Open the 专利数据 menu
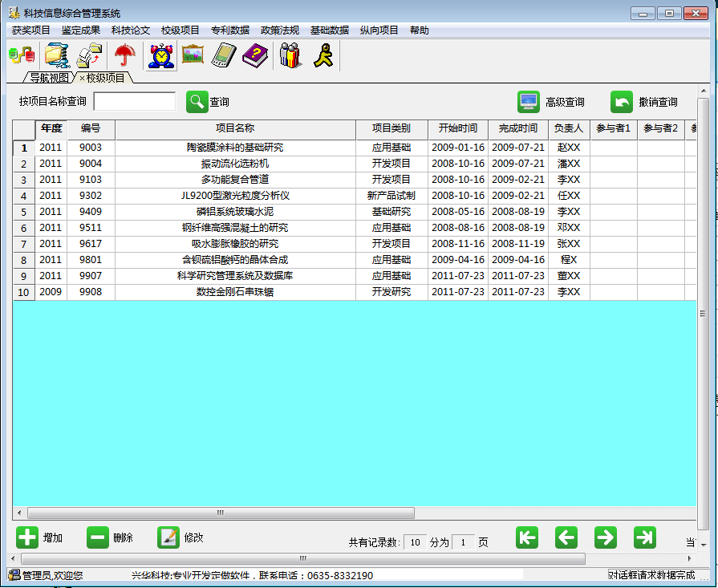 click(230, 30)
